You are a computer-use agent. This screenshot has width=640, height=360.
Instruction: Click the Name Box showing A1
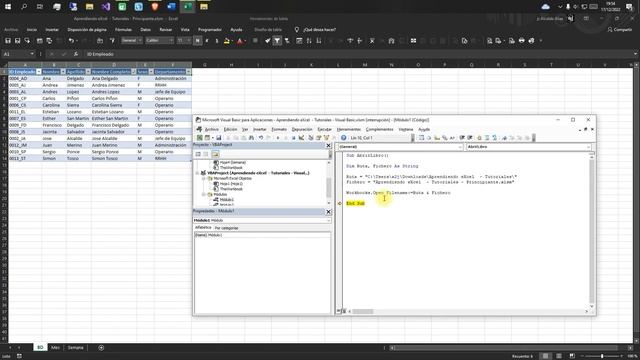(18, 54)
